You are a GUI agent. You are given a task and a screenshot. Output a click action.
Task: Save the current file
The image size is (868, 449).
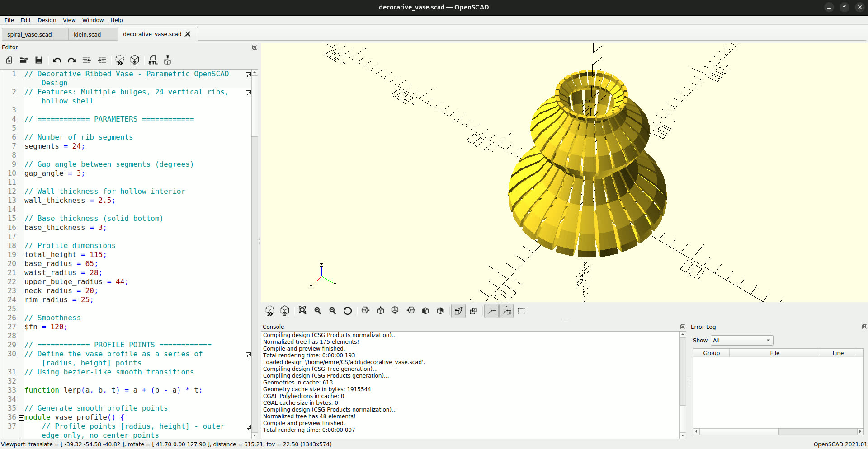[38, 60]
